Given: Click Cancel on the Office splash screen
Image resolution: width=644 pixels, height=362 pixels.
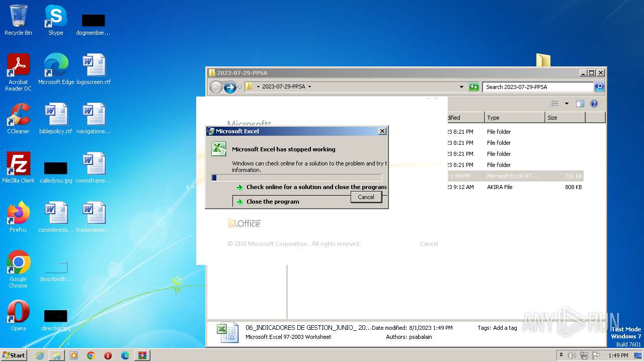Looking at the screenshot, I should coord(429,244).
